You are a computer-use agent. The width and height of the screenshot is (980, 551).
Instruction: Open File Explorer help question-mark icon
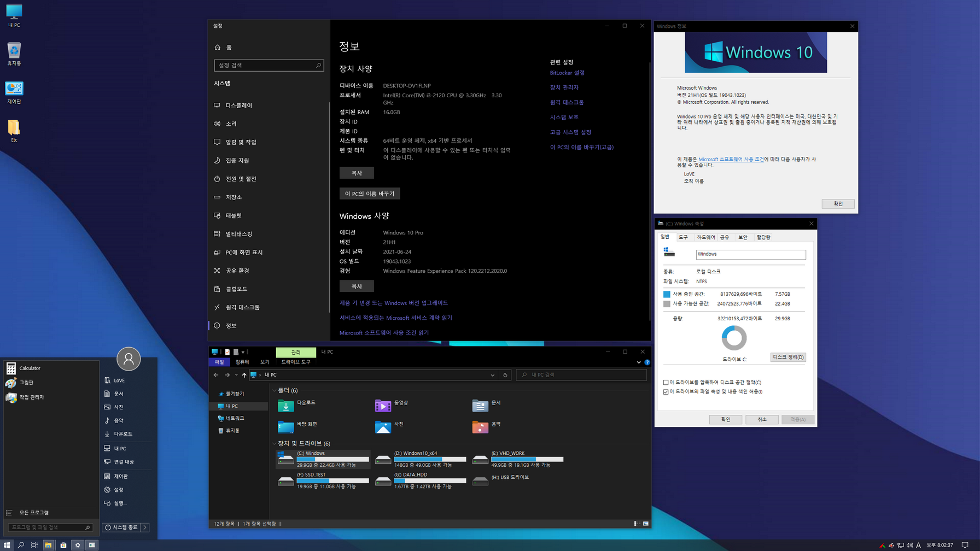[647, 362]
